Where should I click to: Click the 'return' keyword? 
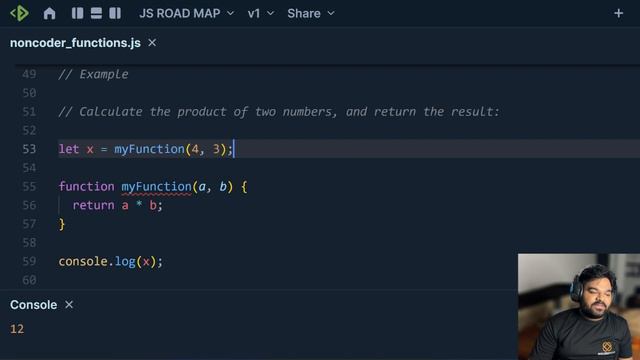[x=93, y=205]
